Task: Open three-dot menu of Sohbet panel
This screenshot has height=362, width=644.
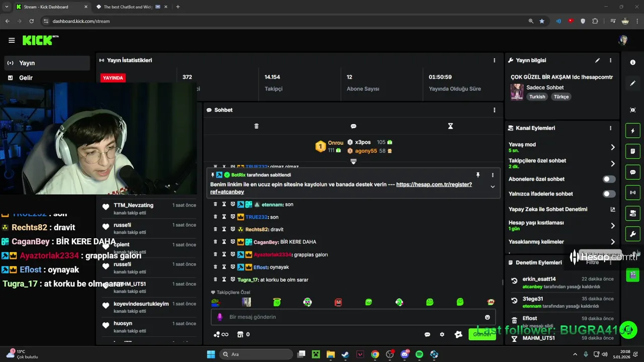Action: click(x=494, y=110)
